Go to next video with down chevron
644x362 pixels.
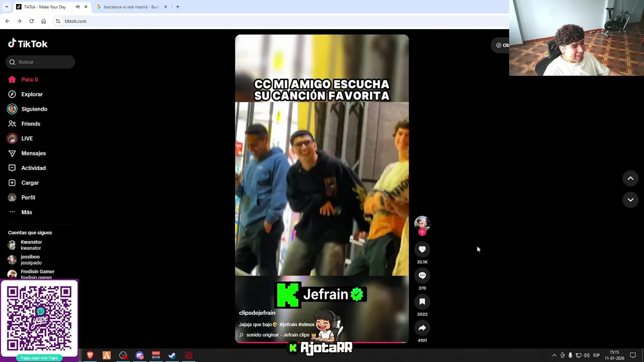(x=630, y=200)
